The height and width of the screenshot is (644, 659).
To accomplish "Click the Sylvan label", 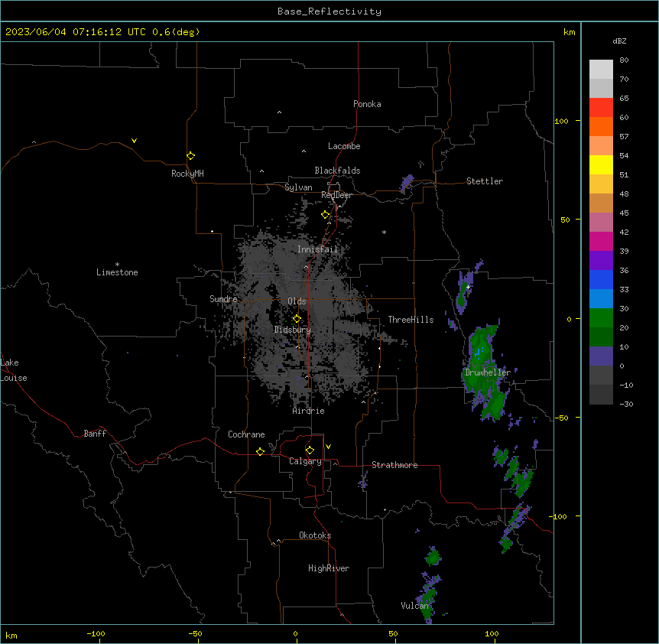I will [x=298, y=187].
